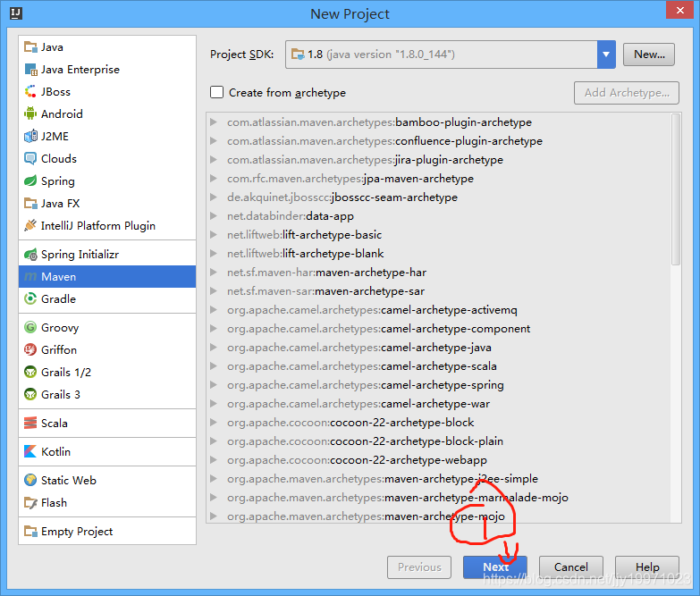Expand bamboo-plugin-archetype entry

tap(214, 122)
